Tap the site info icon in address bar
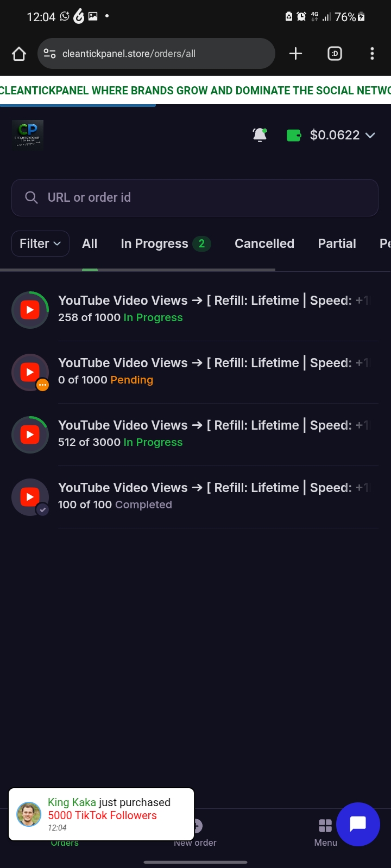This screenshot has width=391, height=868. (50, 54)
